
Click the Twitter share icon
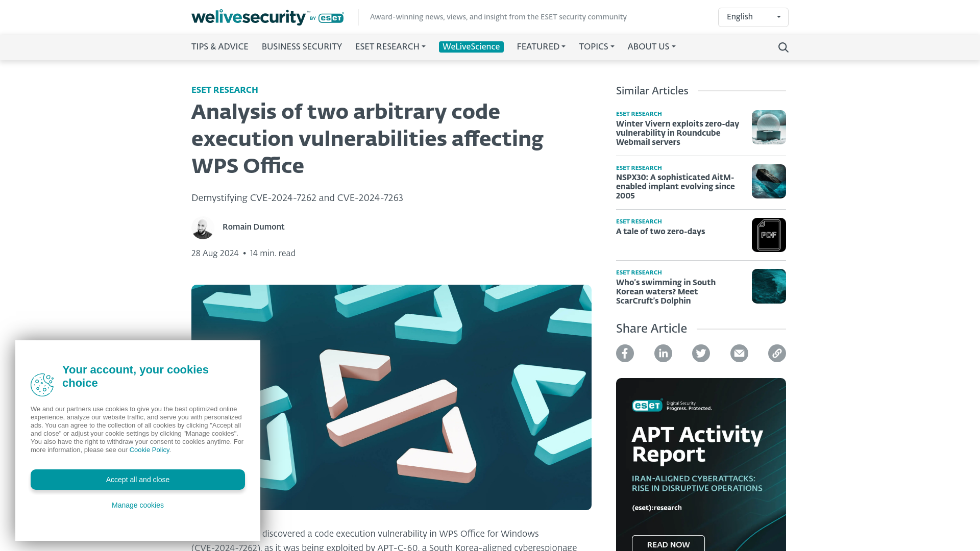(x=701, y=353)
